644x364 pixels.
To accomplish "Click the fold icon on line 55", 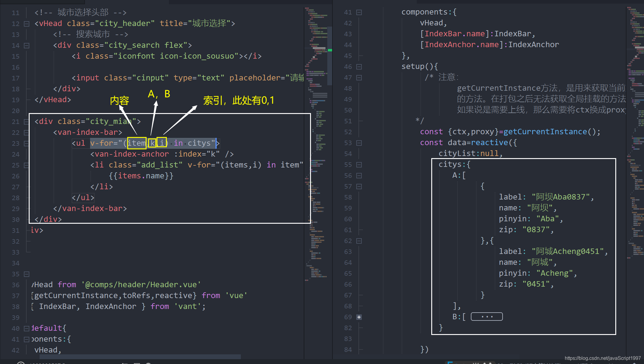I will (359, 164).
